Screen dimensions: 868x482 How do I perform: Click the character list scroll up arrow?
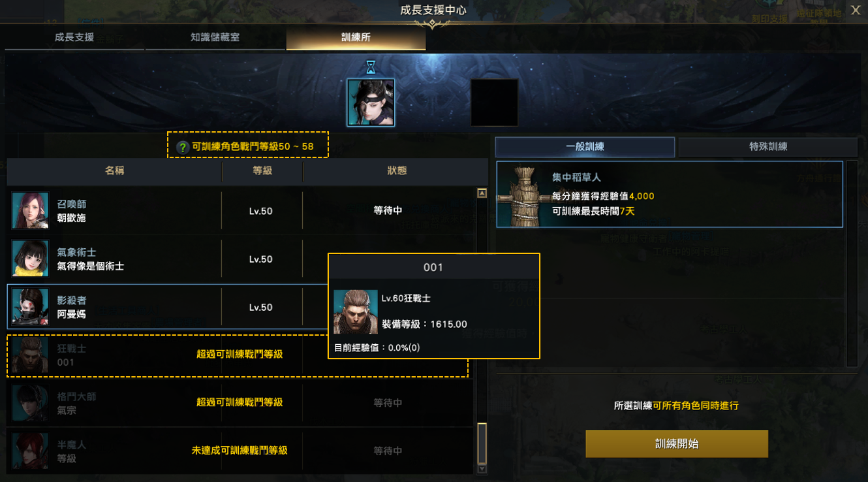[482, 193]
